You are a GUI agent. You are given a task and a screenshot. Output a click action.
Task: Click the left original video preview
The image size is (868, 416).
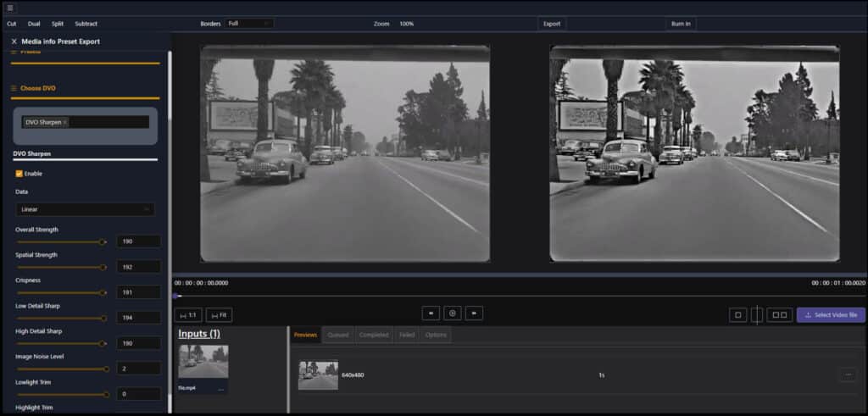click(345, 153)
